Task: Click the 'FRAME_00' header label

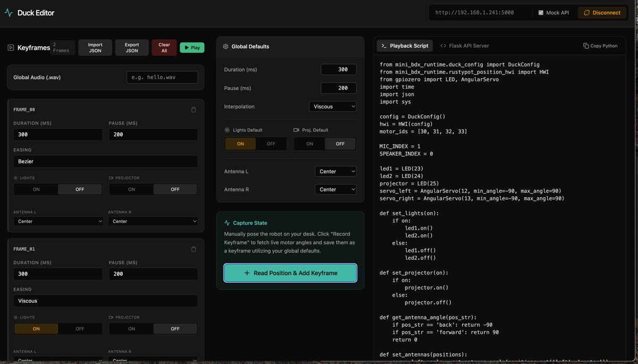Action: tap(24, 109)
